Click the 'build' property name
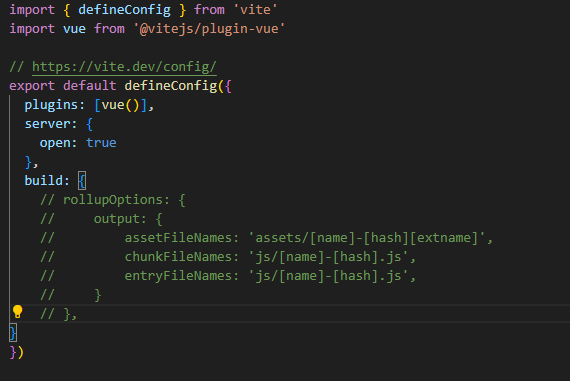Image resolution: width=570 pixels, height=381 pixels. (x=43, y=181)
